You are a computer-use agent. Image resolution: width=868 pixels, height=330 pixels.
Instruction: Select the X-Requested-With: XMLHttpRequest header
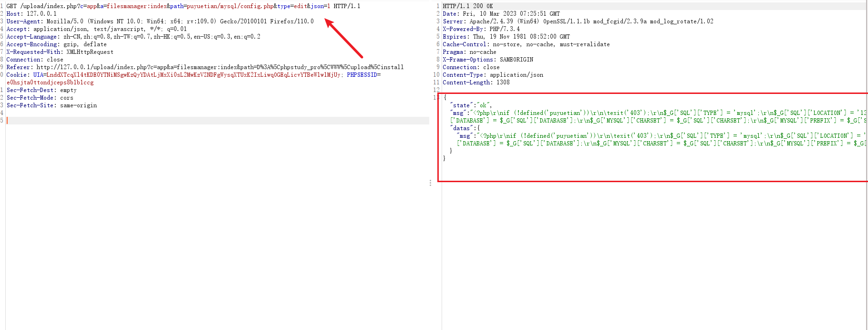(60, 52)
